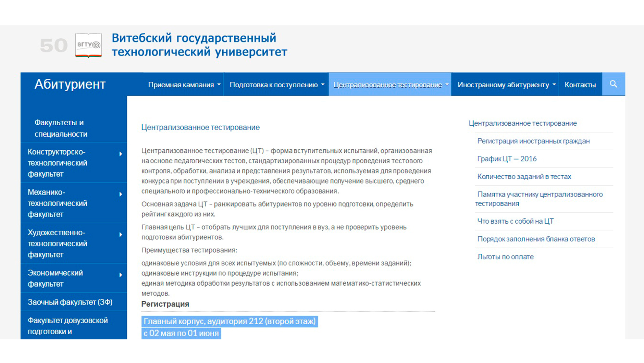Click the paragraph starting Основная задача ЦТ
Viewport: 644px width, 363px height.
(277, 209)
